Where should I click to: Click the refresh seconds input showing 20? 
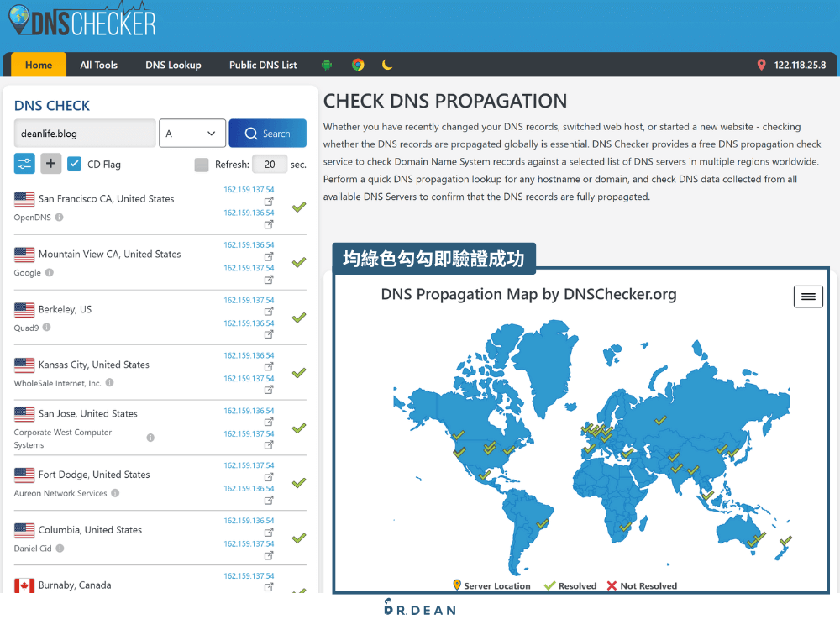click(269, 163)
